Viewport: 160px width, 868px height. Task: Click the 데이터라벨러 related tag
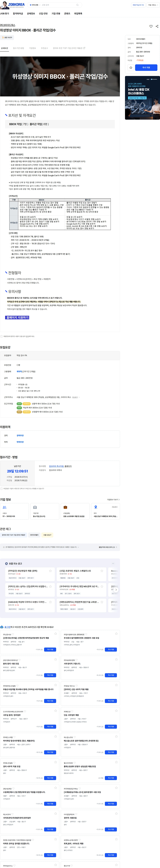(34, 535)
